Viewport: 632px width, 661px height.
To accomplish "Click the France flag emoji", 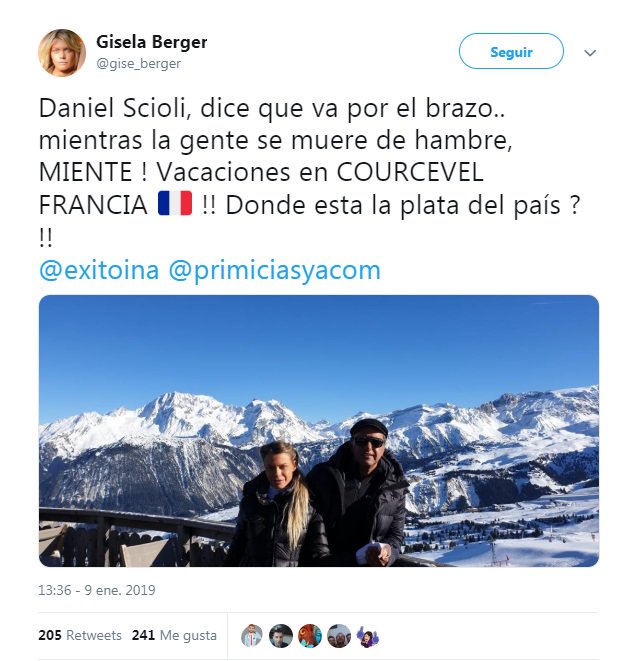I will (x=175, y=204).
